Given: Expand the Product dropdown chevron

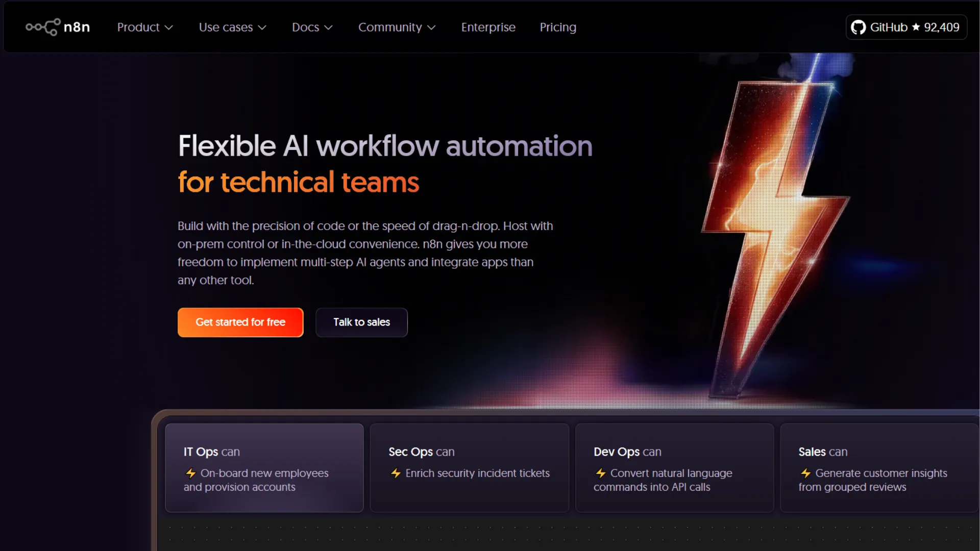Looking at the screenshot, I should pos(169,28).
